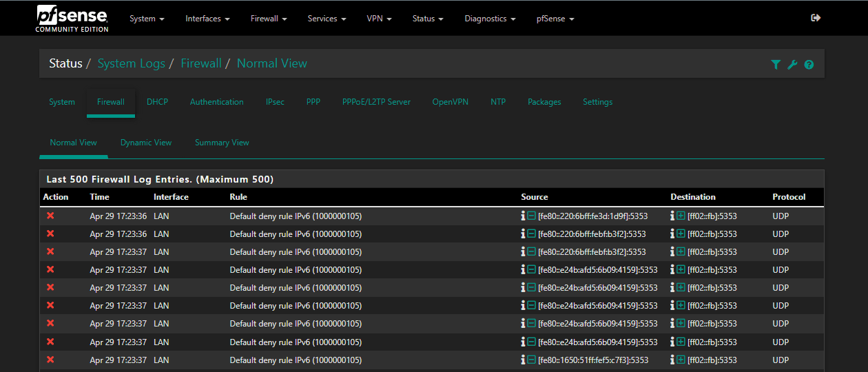Screen dimensions: 868x372
Task: Open the help question mark icon
Action: coord(809,64)
